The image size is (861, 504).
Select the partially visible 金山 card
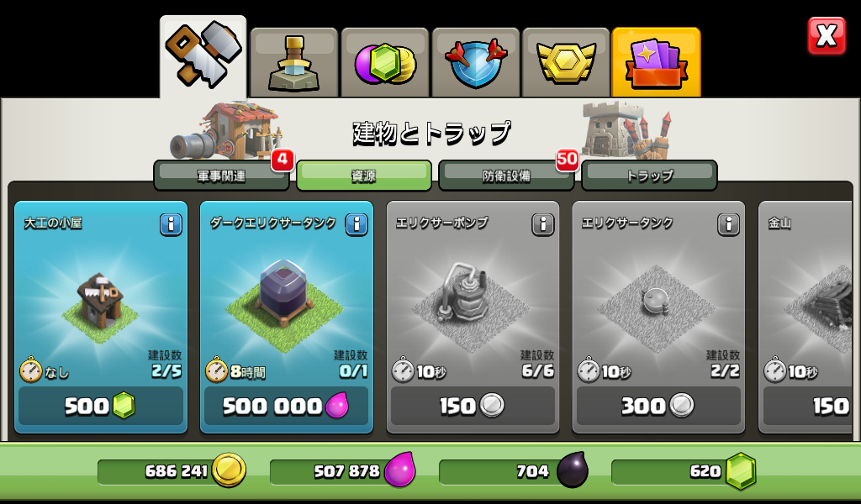805,317
